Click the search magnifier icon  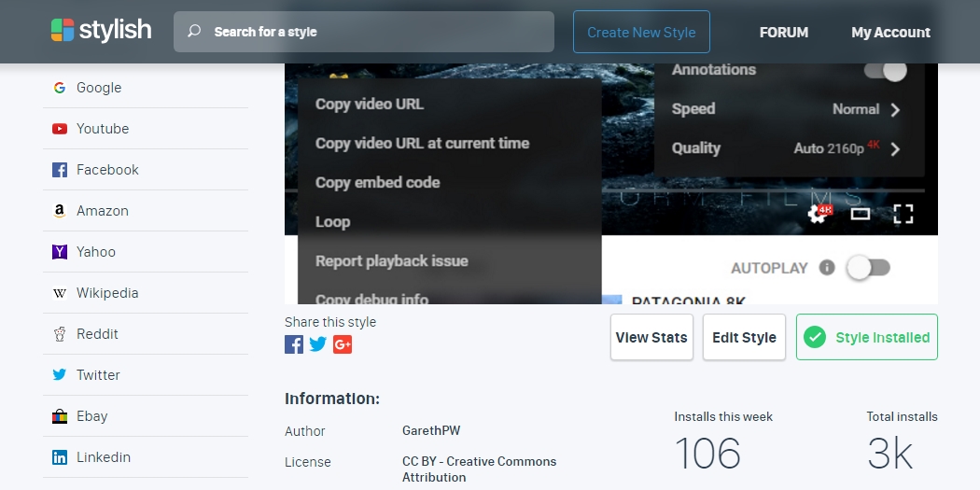point(194,31)
